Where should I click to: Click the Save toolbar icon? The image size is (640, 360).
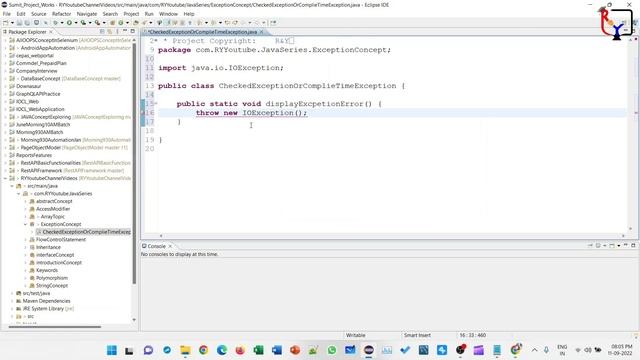(19, 23)
